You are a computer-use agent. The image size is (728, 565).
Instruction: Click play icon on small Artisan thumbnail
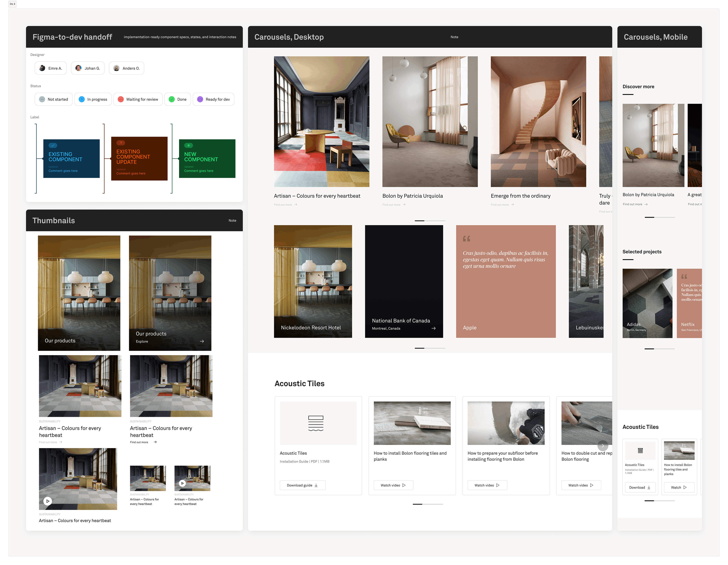182,483
